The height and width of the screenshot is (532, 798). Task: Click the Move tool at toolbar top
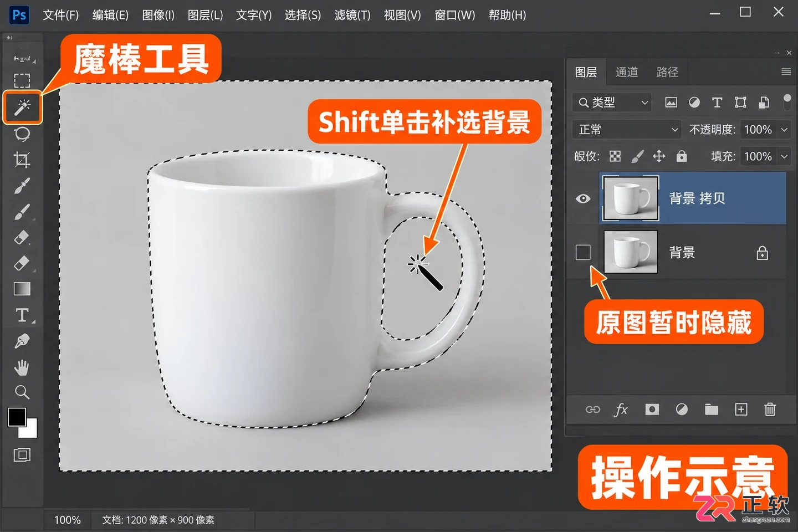click(x=22, y=58)
